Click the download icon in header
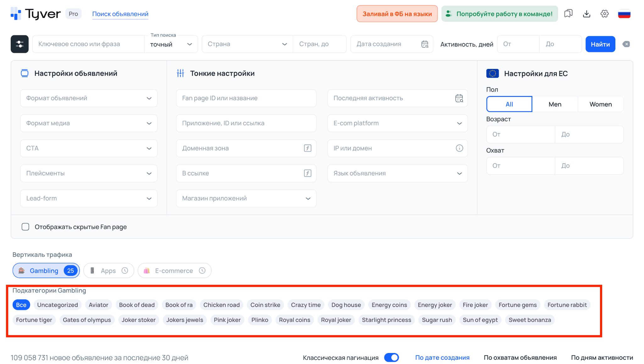 pos(586,14)
